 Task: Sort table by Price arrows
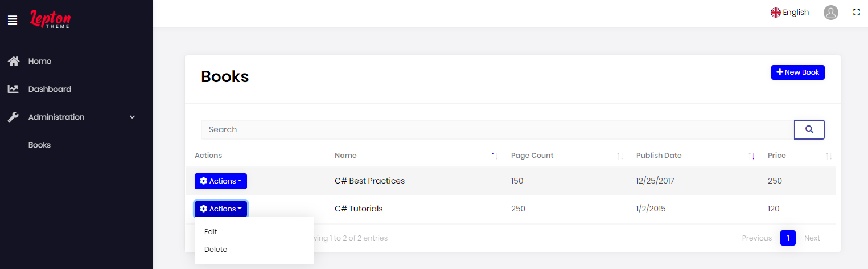click(x=829, y=156)
